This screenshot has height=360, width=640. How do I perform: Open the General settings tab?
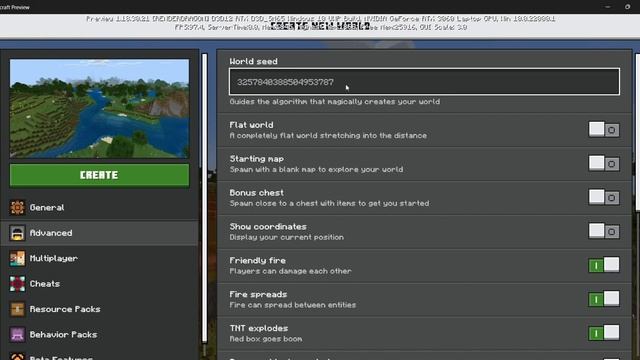click(x=99, y=207)
